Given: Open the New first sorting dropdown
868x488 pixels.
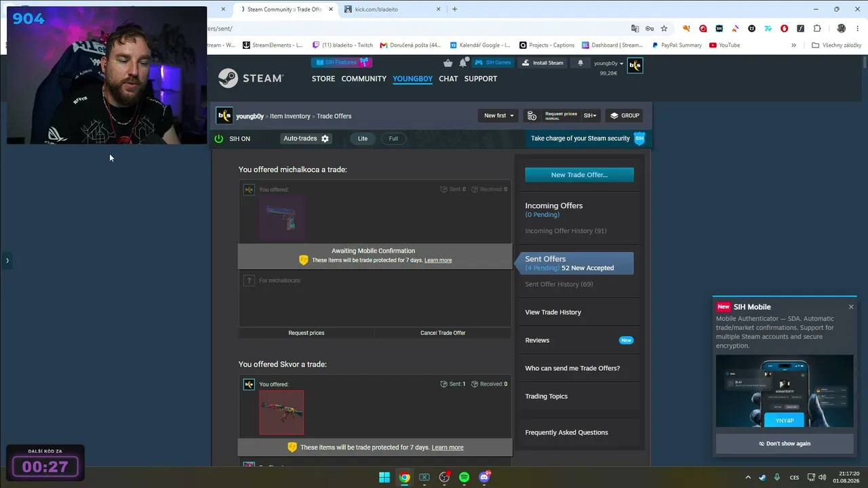Looking at the screenshot, I should [x=498, y=116].
